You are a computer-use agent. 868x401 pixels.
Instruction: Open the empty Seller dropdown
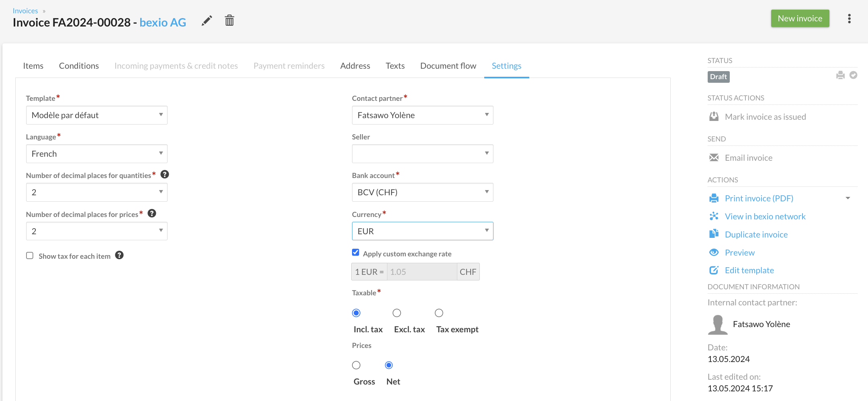[x=423, y=154]
